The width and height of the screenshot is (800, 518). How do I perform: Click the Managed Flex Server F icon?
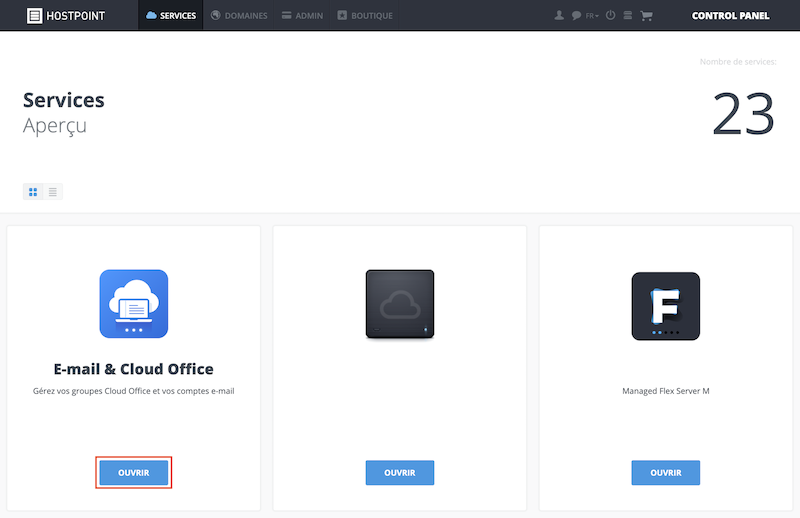coord(666,306)
